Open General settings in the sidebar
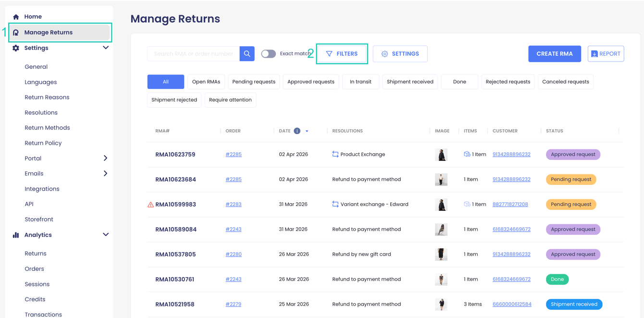Screen dimensions: 644x318 [36, 67]
